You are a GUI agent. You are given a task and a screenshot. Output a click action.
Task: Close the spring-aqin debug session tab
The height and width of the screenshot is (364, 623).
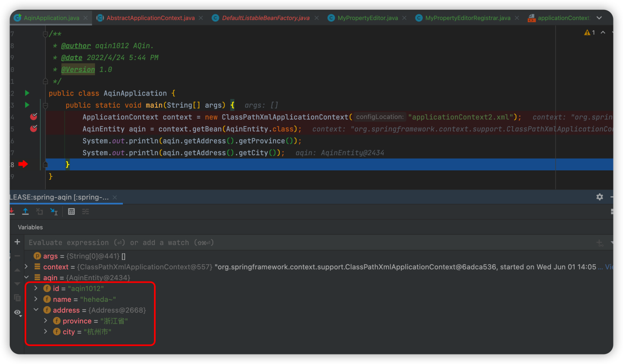click(x=115, y=197)
